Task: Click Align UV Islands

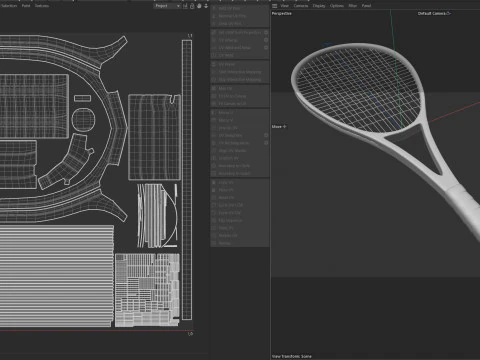Action: (x=240, y=151)
